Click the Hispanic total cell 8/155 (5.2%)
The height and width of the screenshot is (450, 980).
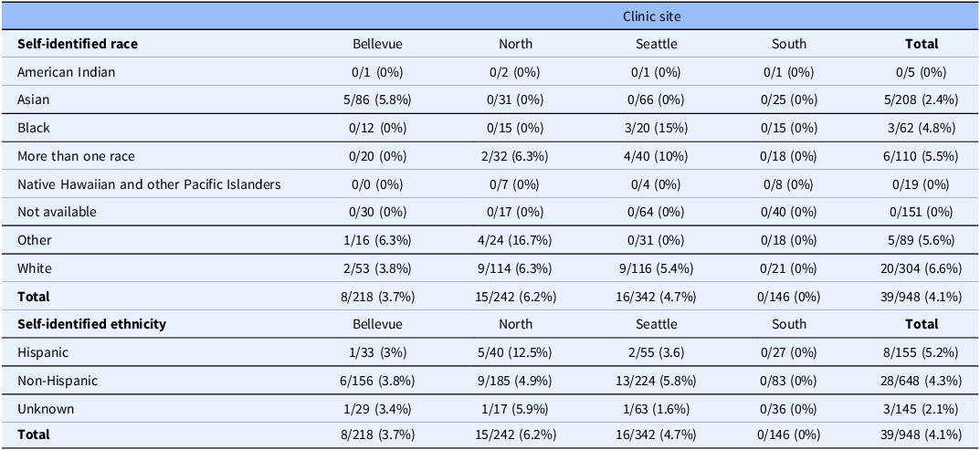tap(922, 351)
